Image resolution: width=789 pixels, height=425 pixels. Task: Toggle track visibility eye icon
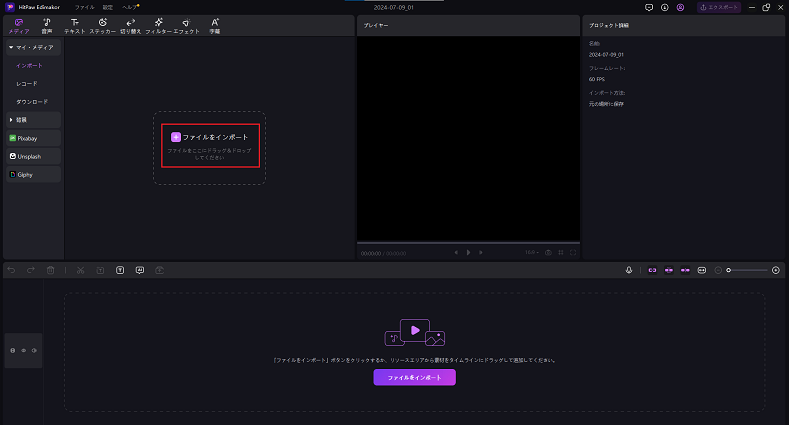[x=23, y=351]
